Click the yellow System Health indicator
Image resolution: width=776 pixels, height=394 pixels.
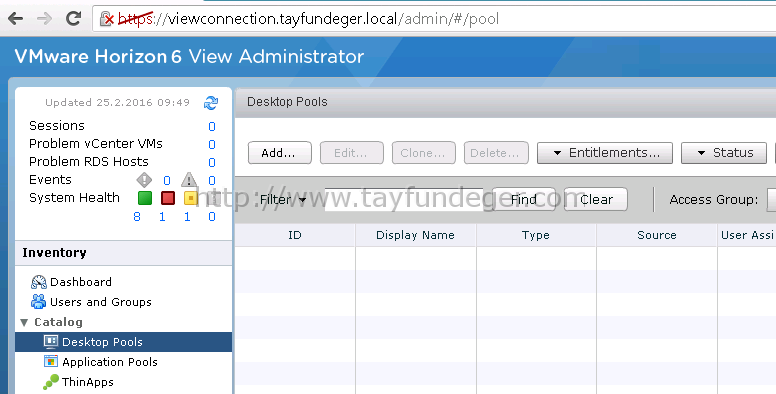pyautogui.click(x=191, y=198)
